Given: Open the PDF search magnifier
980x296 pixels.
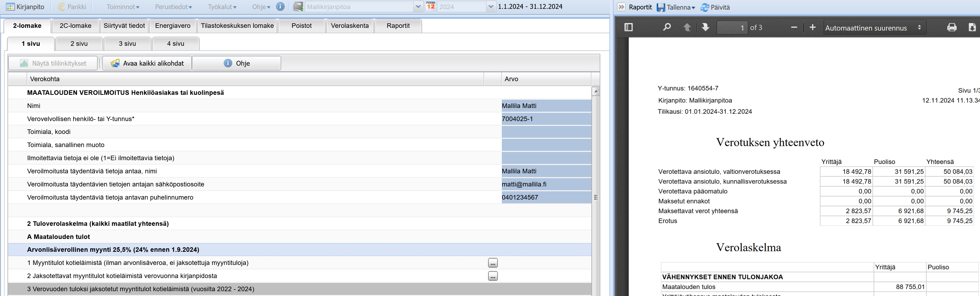Looking at the screenshot, I should click(x=667, y=27).
